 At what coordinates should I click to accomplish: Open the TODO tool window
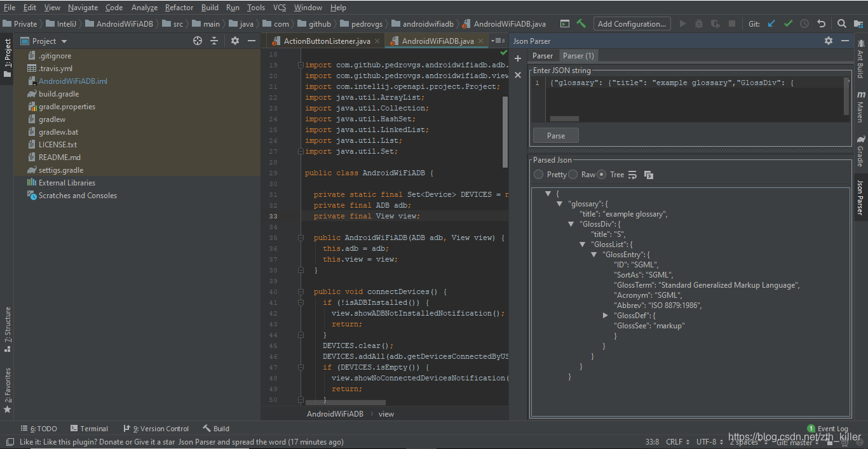click(x=39, y=429)
